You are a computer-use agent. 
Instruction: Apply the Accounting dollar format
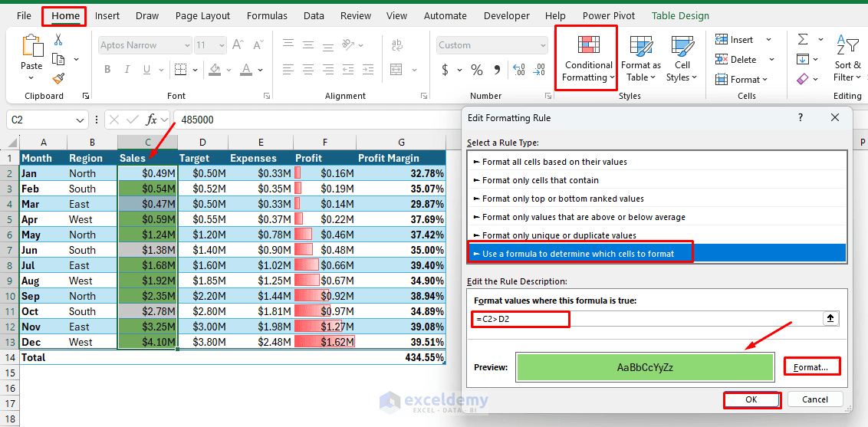445,70
